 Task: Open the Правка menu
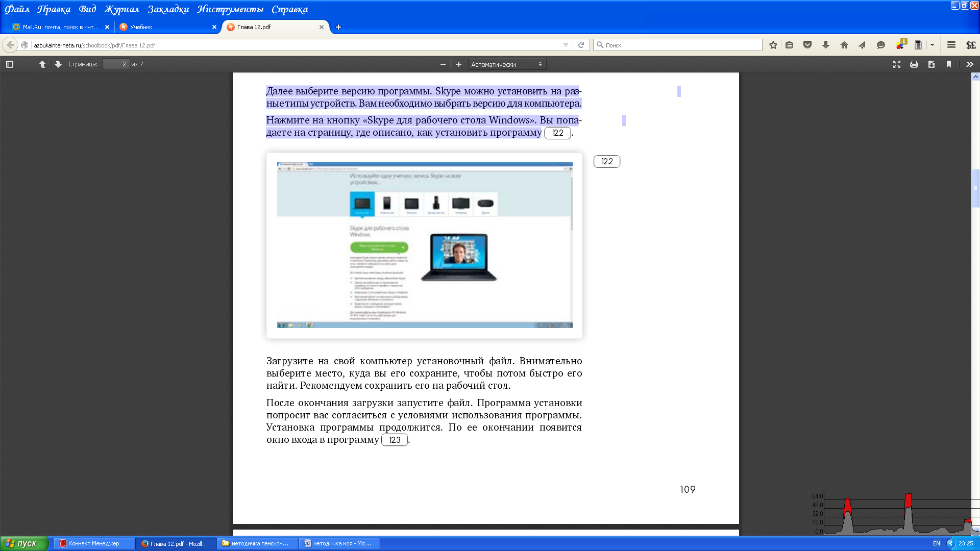click(54, 9)
